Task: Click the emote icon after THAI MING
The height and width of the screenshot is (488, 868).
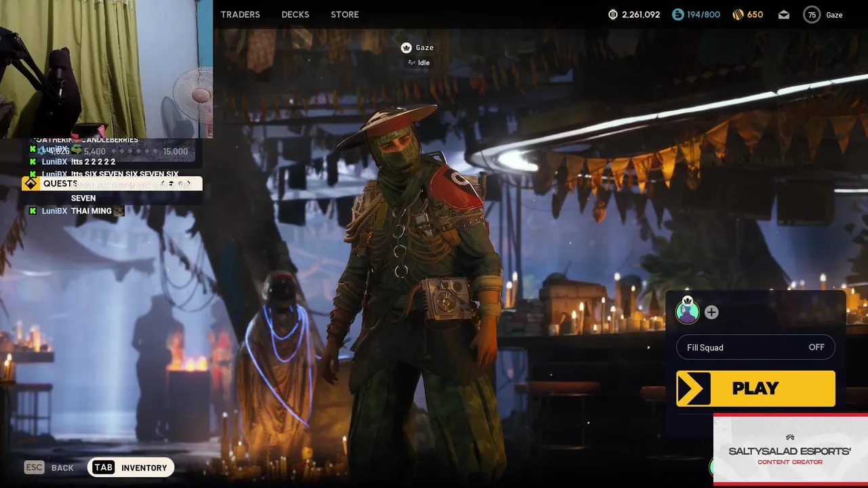Action: click(x=119, y=211)
